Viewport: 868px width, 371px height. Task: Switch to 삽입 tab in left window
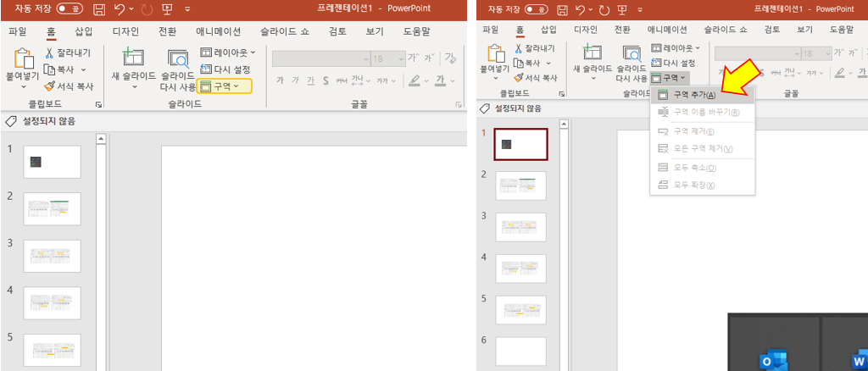tap(84, 31)
